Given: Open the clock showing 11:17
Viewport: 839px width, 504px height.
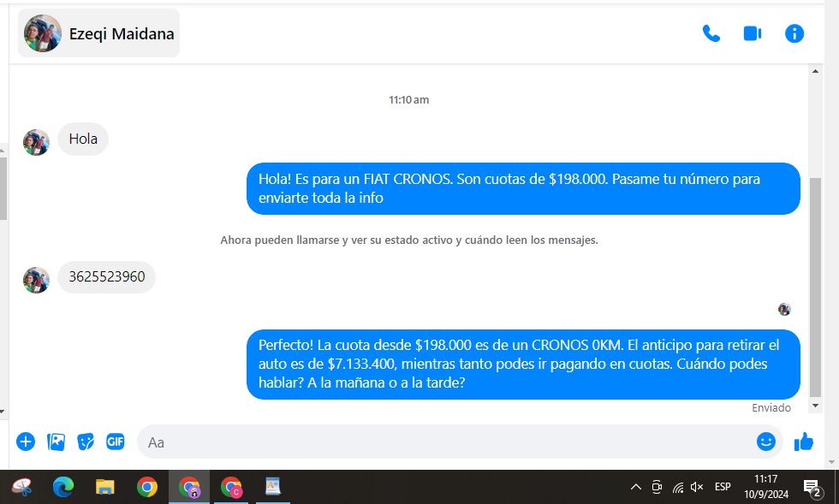Looking at the screenshot, I should [x=766, y=487].
